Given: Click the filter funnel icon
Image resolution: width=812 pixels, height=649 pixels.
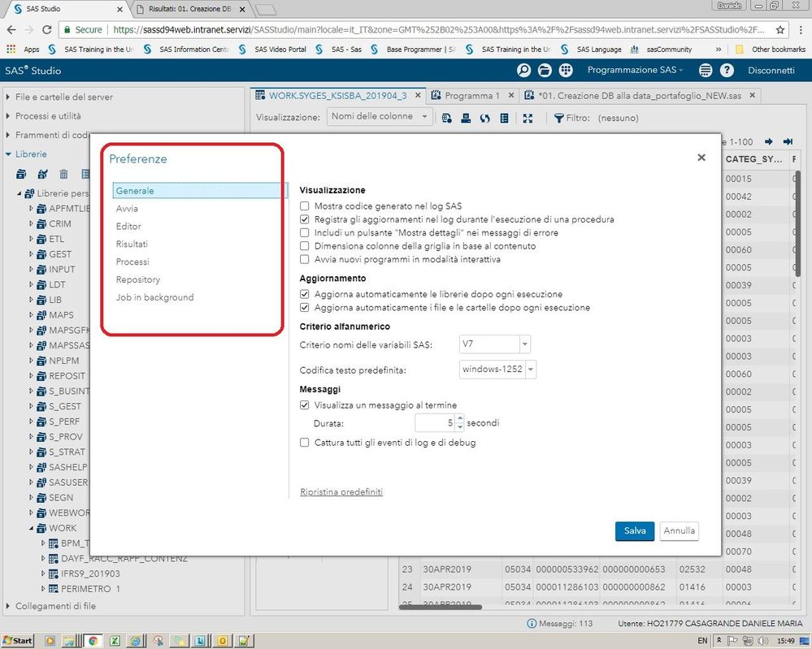Looking at the screenshot, I should (x=558, y=118).
